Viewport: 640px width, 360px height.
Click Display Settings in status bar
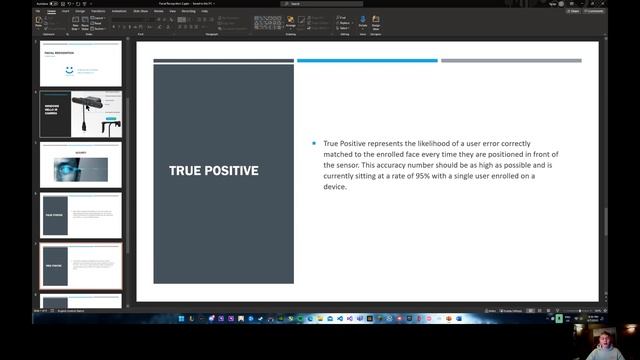[x=511, y=311]
